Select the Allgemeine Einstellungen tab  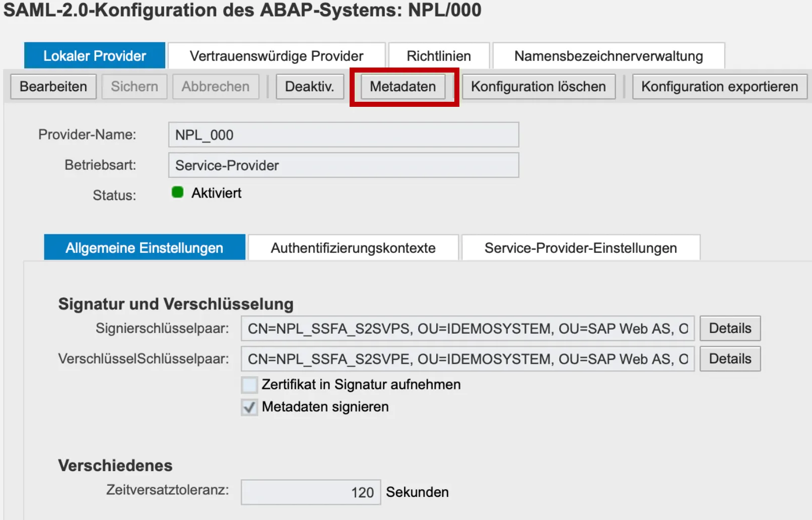(x=145, y=248)
